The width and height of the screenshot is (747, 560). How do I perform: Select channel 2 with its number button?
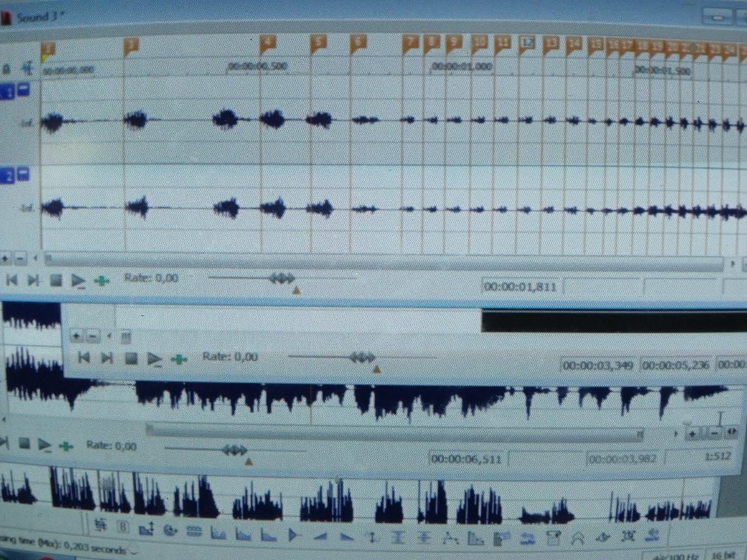pyautogui.click(x=7, y=175)
